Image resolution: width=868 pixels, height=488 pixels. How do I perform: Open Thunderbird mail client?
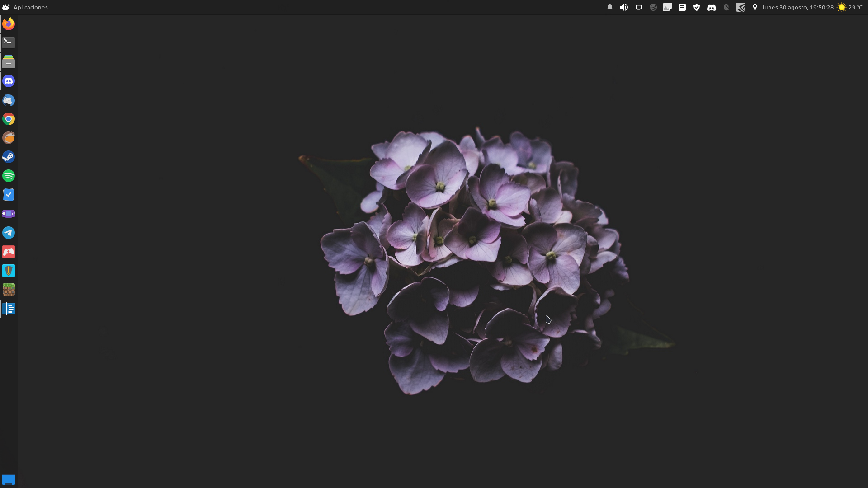9,100
